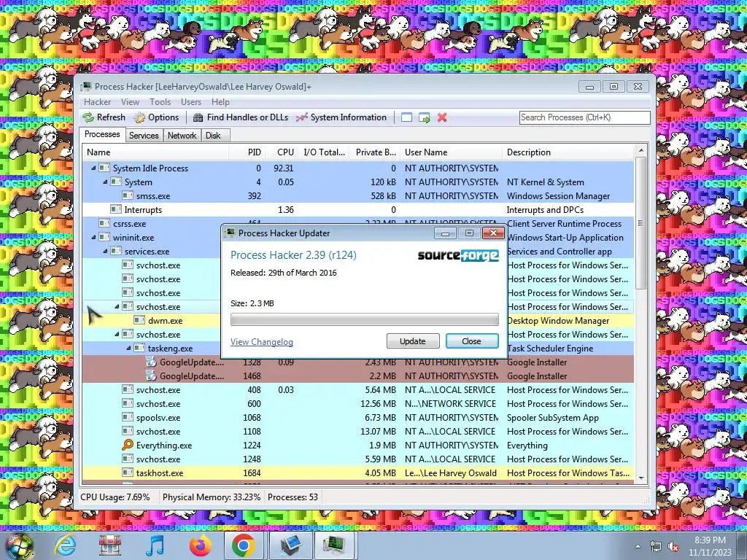Viewport: 747px width, 560px height.
Task: Click the icon of GoogleUpdate PID 1468
Action: click(x=151, y=376)
